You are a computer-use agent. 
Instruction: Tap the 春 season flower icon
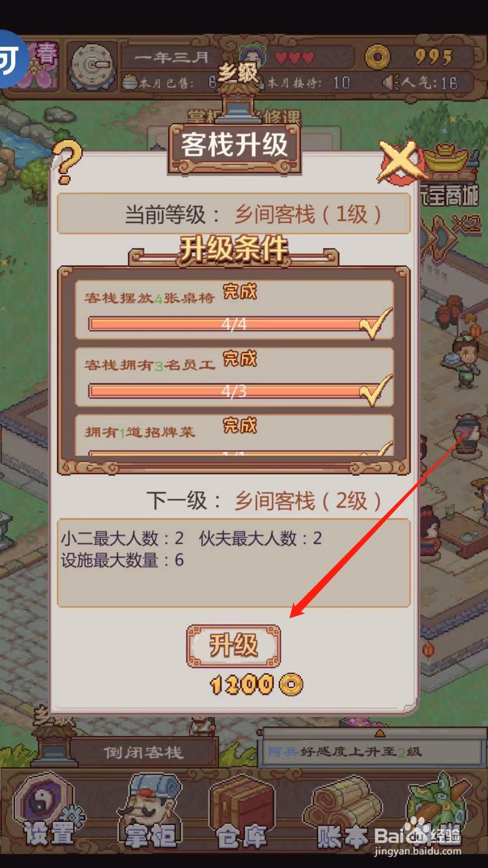pyautogui.click(x=45, y=62)
